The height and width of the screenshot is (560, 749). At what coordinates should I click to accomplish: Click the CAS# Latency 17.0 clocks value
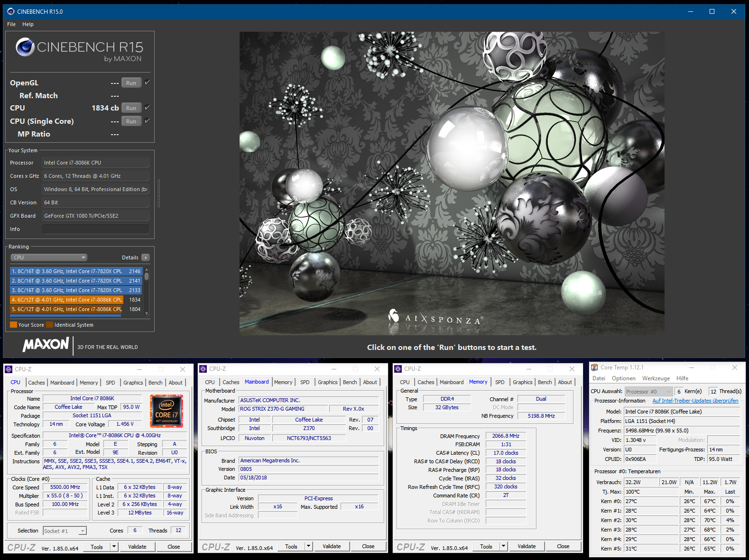(506, 453)
